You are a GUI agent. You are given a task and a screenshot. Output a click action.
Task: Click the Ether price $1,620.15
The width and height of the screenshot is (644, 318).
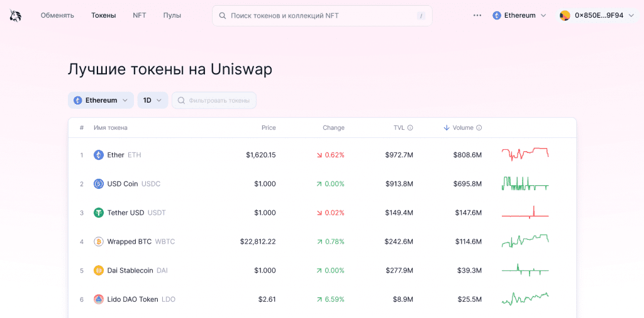coord(261,155)
